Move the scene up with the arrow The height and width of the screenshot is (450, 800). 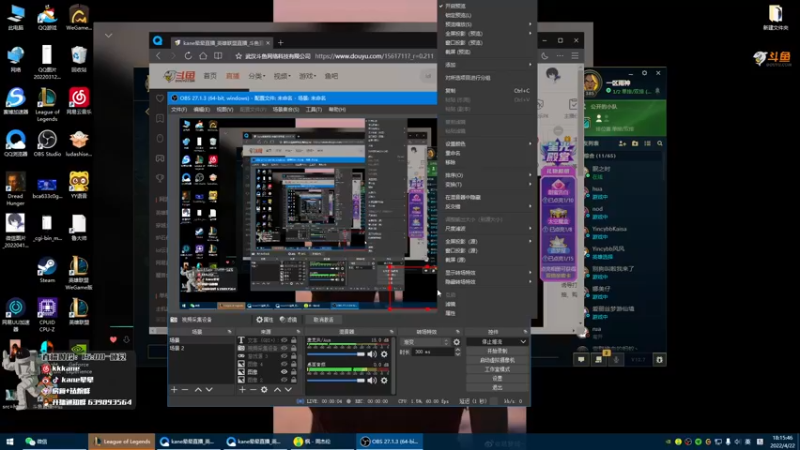(198, 390)
